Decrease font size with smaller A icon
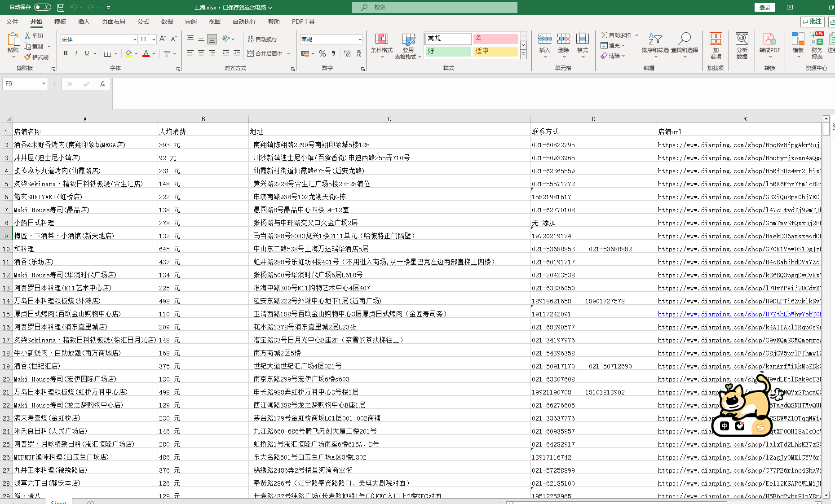The width and height of the screenshot is (835, 504). point(174,39)
